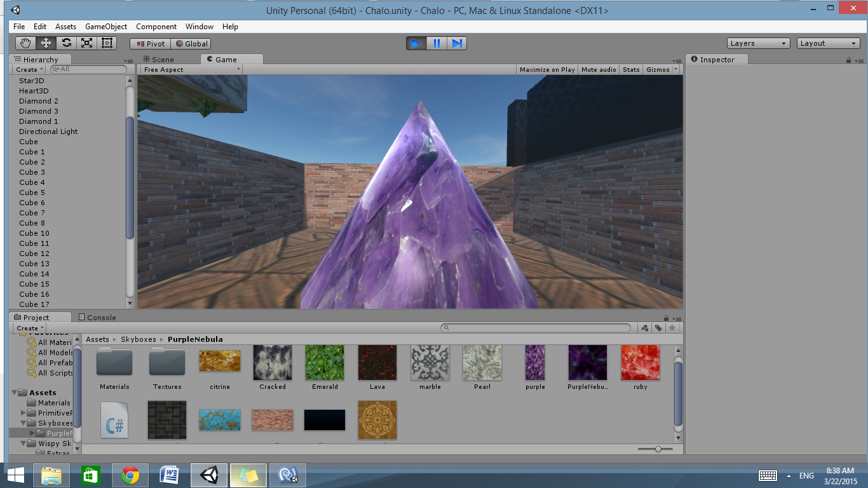Select Diamond 2 in Hierarchy

[x=39, y=101]
